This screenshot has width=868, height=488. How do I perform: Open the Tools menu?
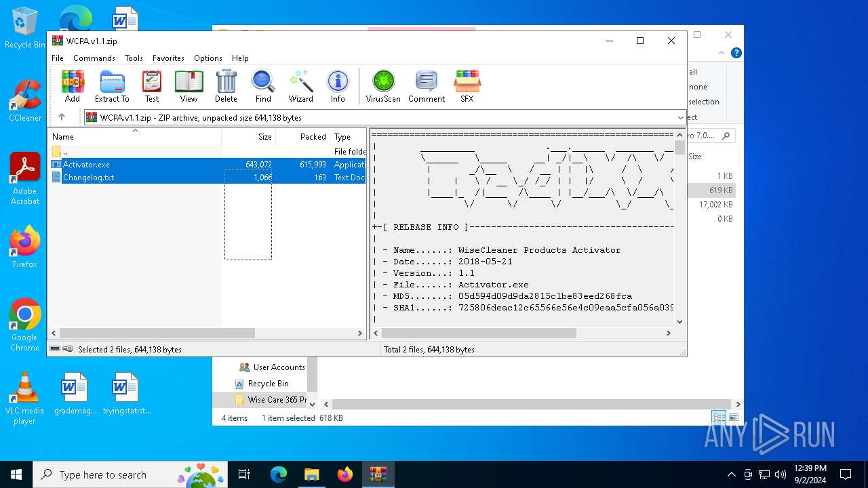134,58
